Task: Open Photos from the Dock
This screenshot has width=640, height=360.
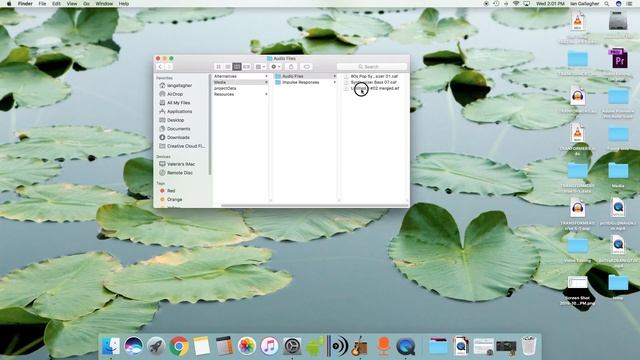Action: (247, 346)
